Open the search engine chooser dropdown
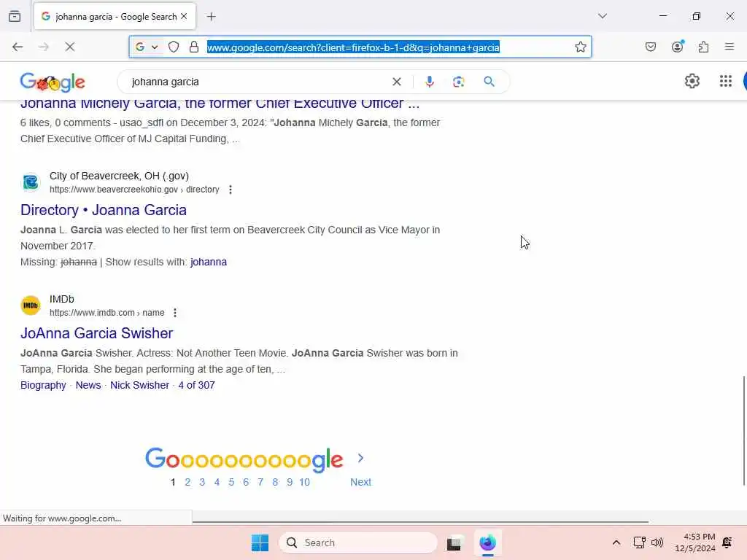 point(146,47)
